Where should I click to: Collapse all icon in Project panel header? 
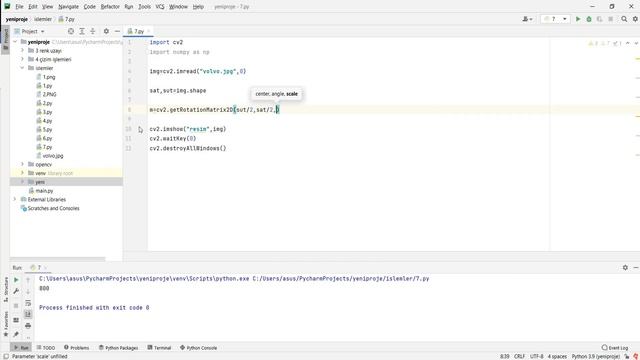point(93,31)
